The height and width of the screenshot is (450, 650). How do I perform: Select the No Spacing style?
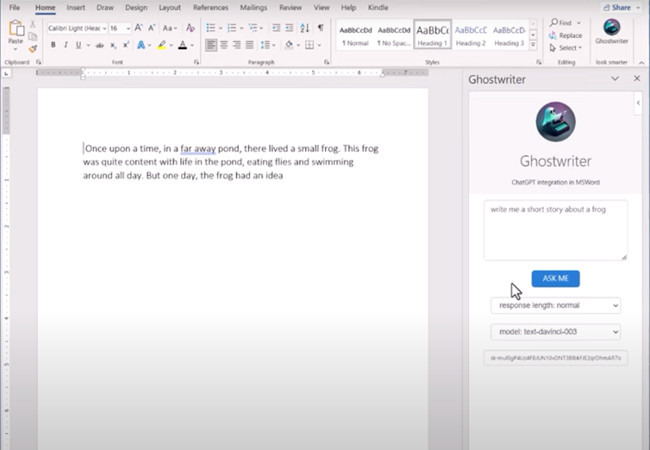point(394,35)
